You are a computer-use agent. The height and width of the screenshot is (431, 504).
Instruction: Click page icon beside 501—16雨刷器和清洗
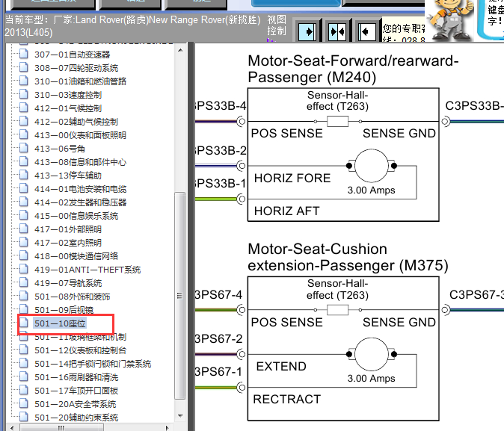point(23,377)
